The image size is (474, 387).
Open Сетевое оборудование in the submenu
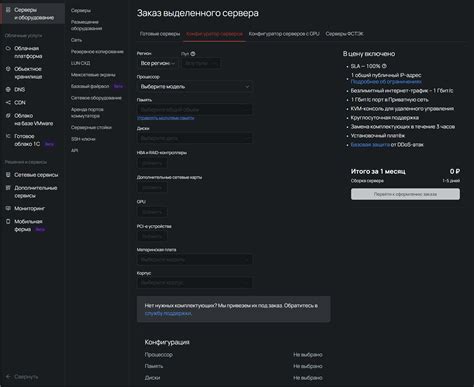point(96,98)
